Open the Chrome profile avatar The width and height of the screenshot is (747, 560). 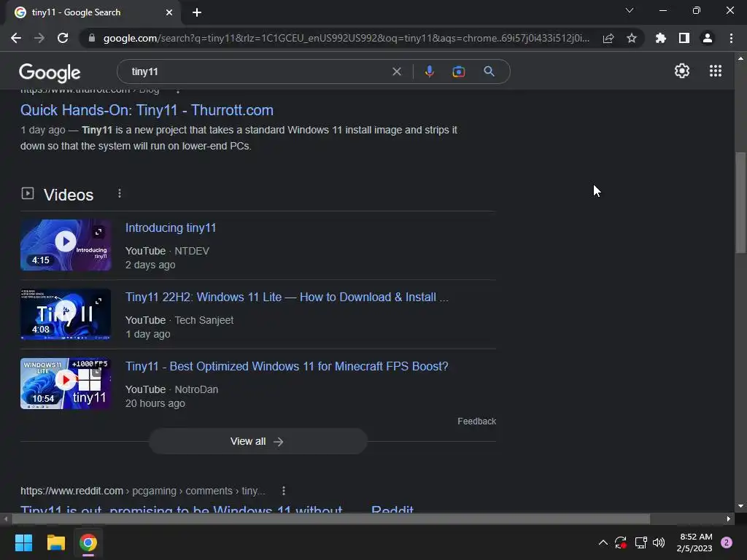click(708, 38)
